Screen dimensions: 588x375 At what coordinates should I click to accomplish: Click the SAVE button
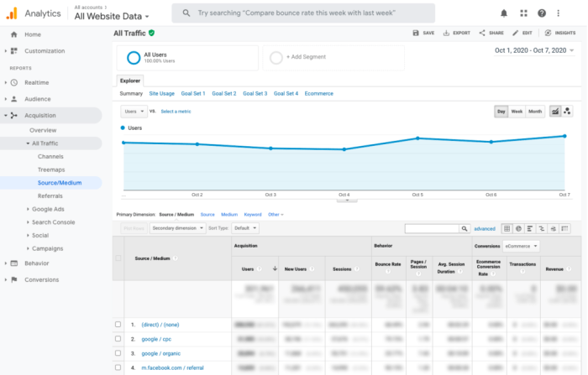tap(423, 33)
